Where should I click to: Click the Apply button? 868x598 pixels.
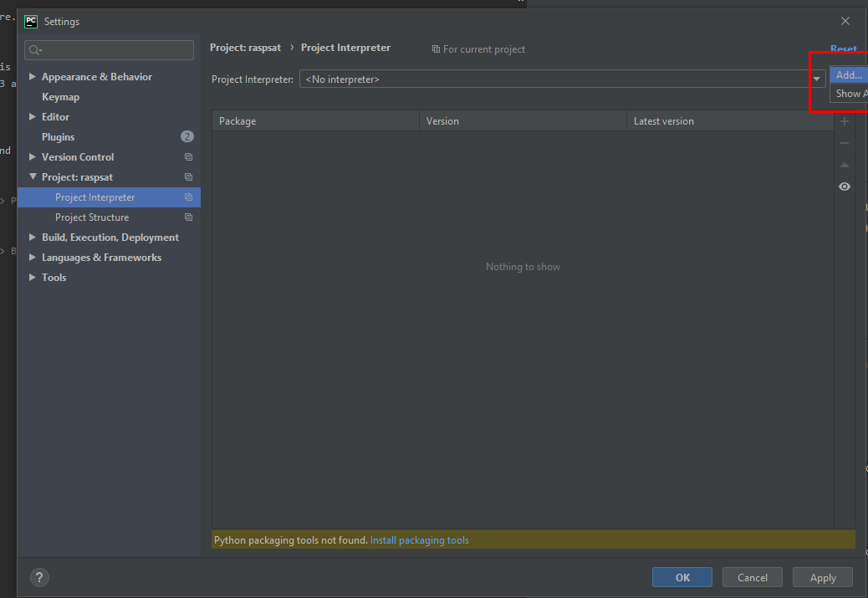click(x=823, y=577)
